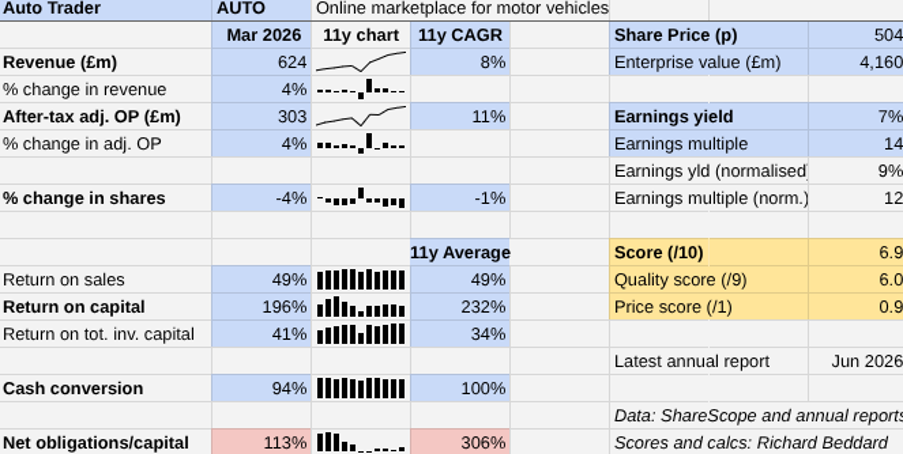Click the 'Price score (/1)' label

(x=673, y=307)
